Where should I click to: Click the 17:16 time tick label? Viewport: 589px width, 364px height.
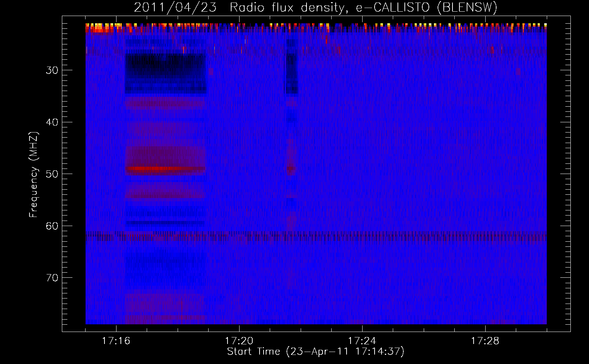click(x=116, y=341)
